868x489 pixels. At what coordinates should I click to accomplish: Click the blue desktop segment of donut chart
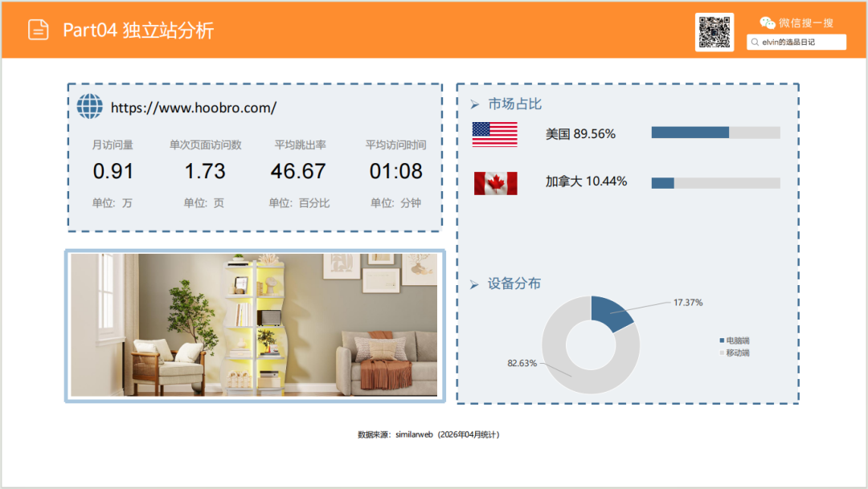(611, 312)
